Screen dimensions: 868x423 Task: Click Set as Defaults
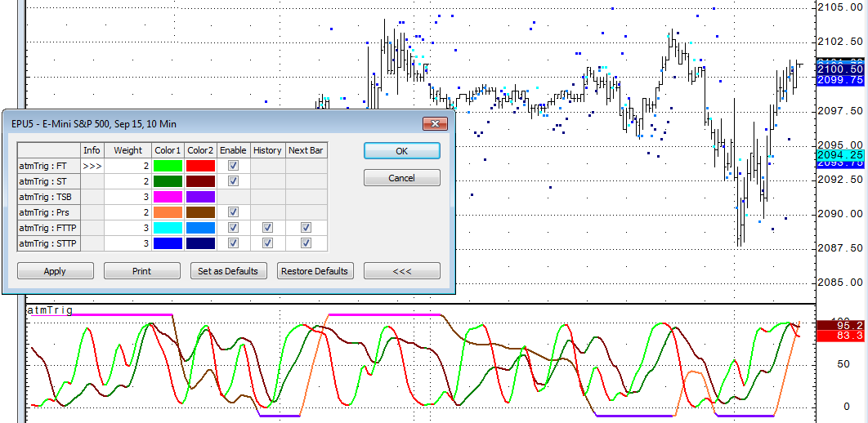pyautogui.click(x=228, y=271)
